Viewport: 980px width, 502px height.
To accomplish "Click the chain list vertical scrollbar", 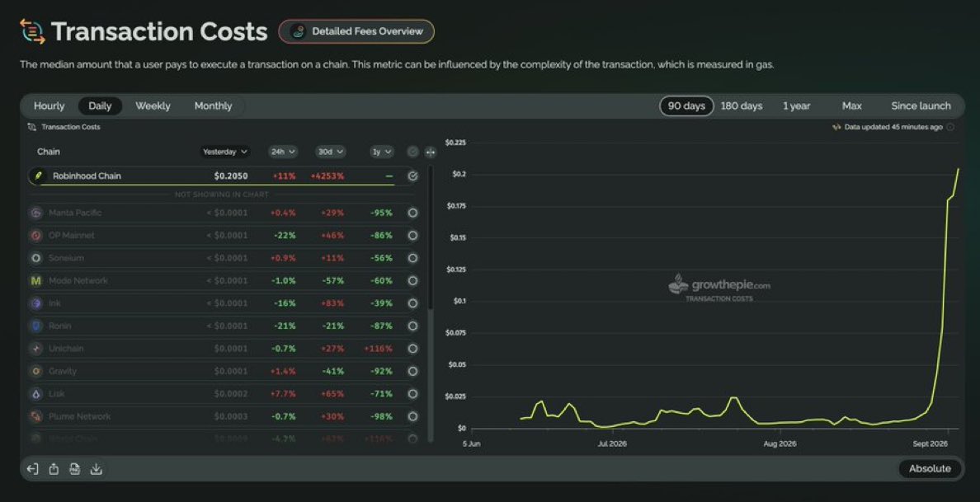I will coord(431,237).
